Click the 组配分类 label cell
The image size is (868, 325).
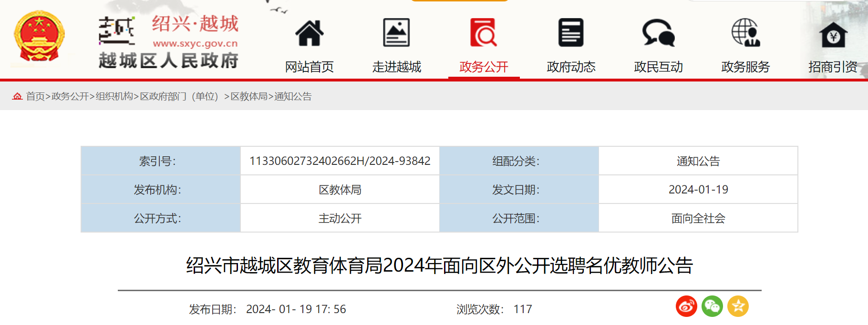pos(519,161)
